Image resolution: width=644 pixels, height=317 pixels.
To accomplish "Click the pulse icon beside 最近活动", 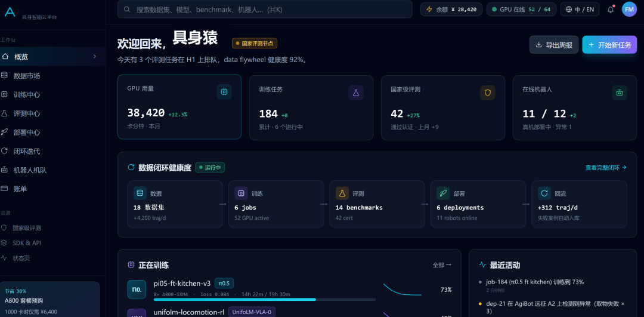I will (483, 265).
